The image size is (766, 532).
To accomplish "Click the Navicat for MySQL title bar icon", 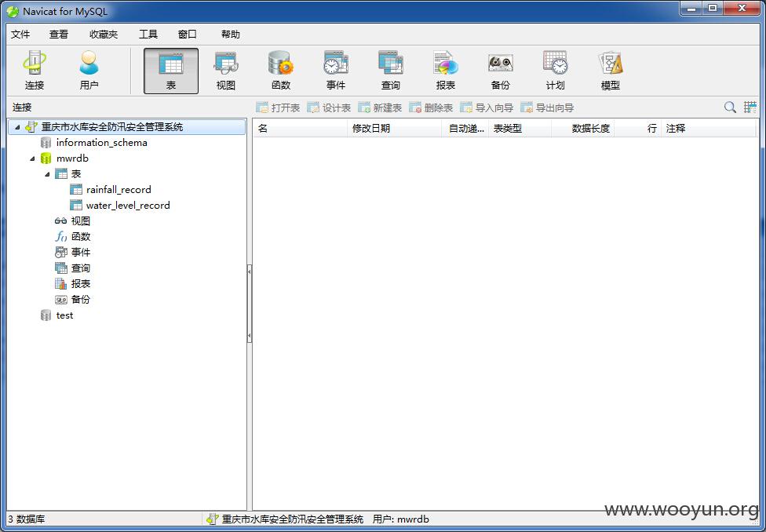I will click(13, 11).
